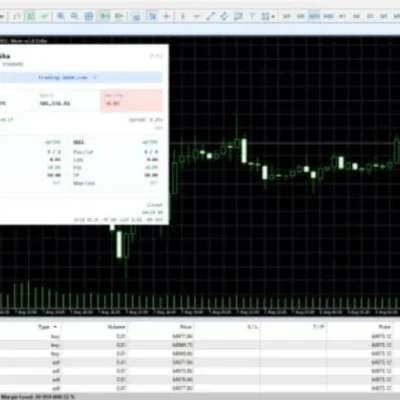Pick the Vertical Line drawing tool
Screen dimensions: 400x400
[x=182, y=16]
